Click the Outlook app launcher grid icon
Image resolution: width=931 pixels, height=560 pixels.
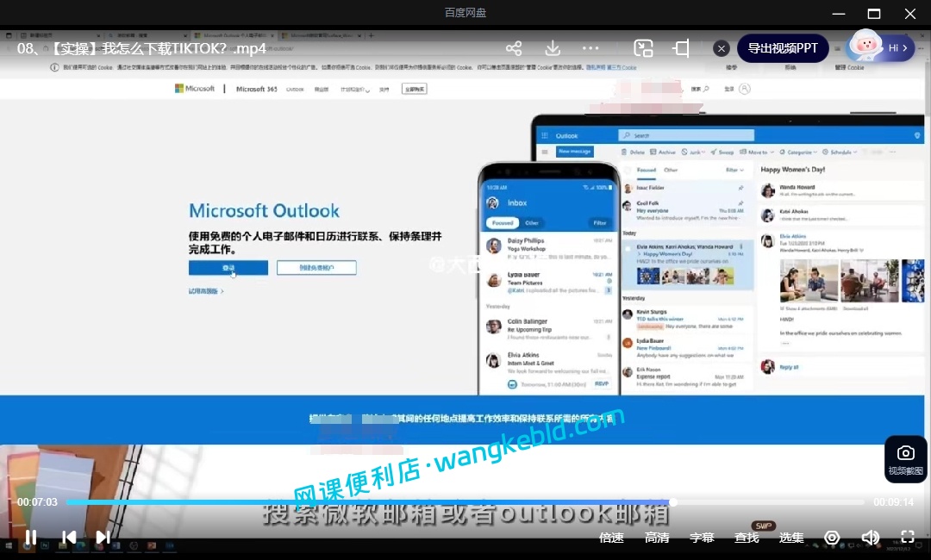(x=545, y=136)
